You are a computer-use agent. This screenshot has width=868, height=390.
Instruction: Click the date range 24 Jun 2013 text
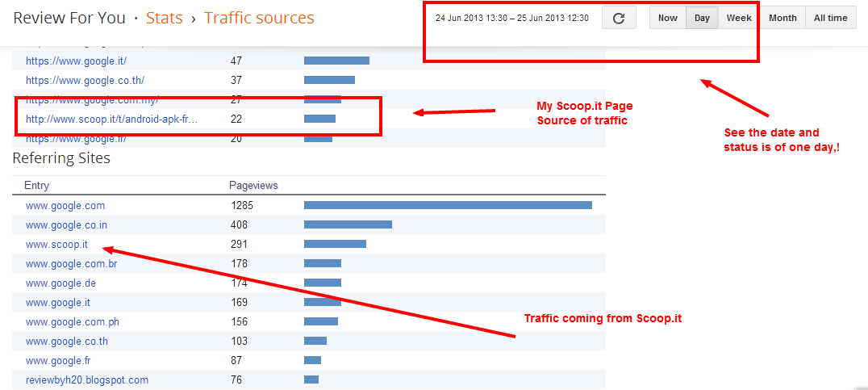(512, 18)
